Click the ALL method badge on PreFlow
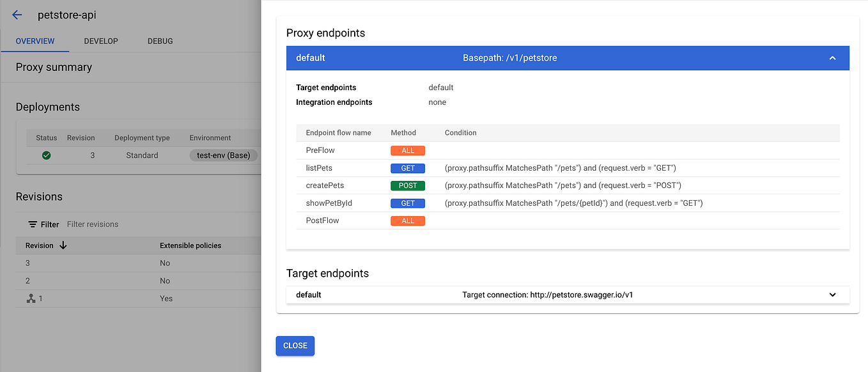The width and height of the screenshot is (868, 372). click(x=407, y=150)
